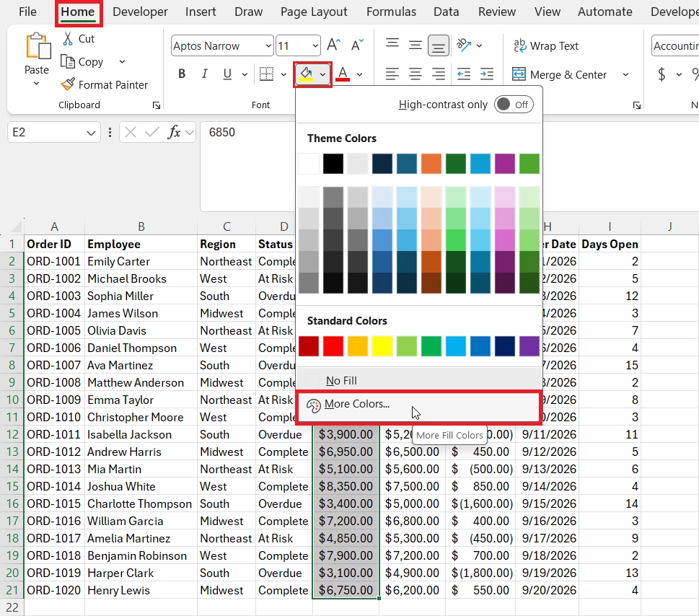Open the Orientation dropdown arrow

click(479, 45)
